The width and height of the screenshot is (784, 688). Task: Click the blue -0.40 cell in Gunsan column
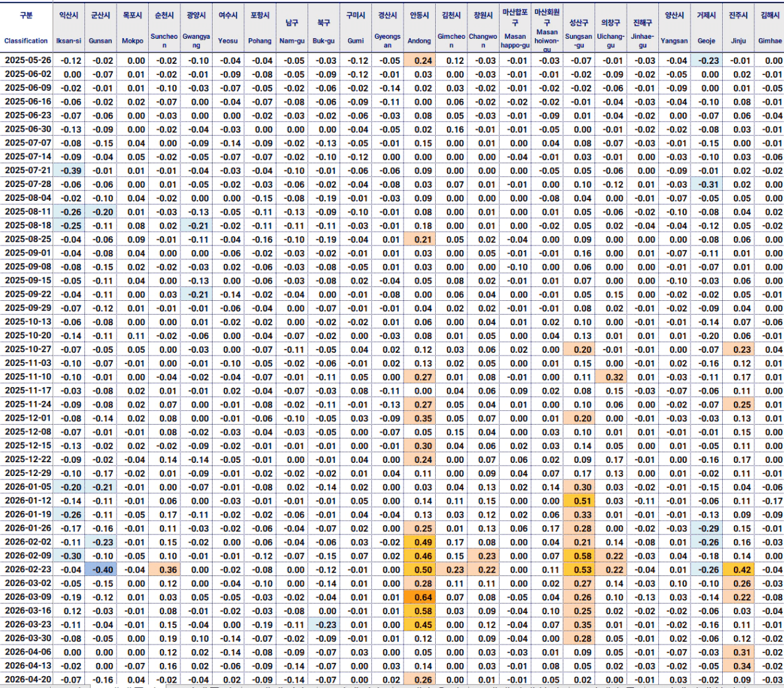(101, 569)
